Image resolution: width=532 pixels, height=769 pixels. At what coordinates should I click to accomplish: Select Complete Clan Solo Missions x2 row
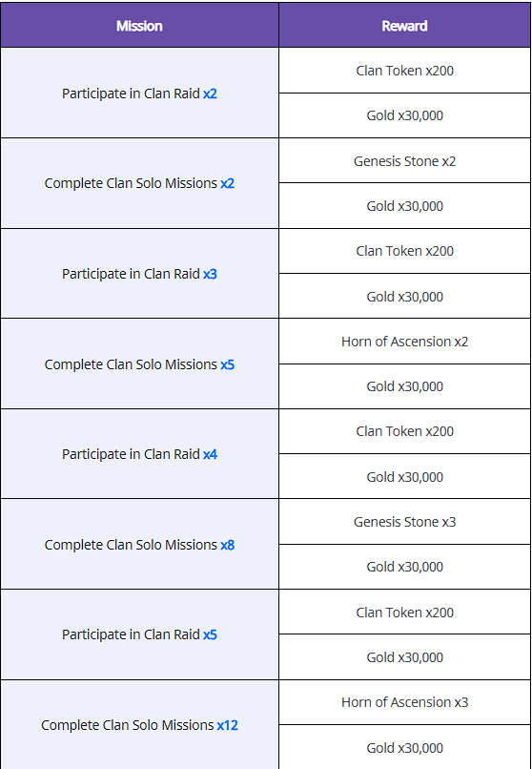139,183
